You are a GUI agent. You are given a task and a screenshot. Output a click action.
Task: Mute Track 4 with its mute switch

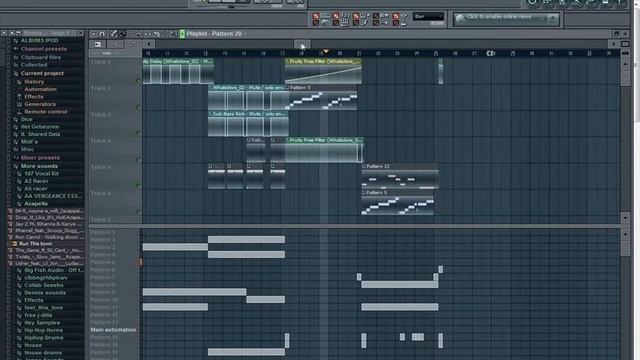(138, 160)
